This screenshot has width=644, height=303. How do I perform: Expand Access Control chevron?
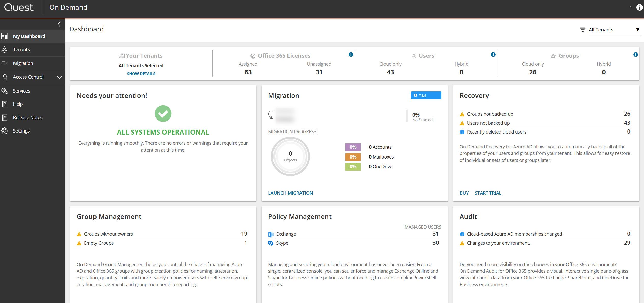59,77
